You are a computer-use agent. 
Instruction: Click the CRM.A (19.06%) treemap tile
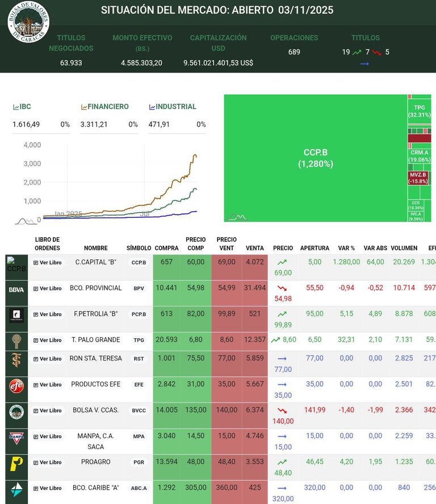coord(420,156)
